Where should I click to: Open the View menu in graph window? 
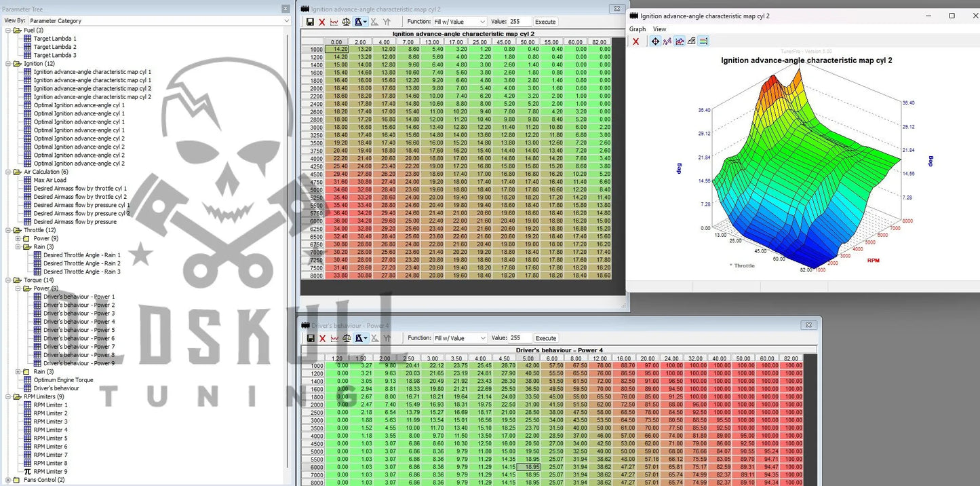pos(659,29)
